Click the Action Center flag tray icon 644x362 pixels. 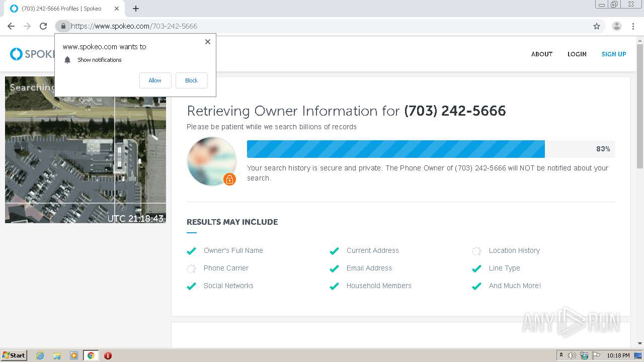click(x=596, y=355)
